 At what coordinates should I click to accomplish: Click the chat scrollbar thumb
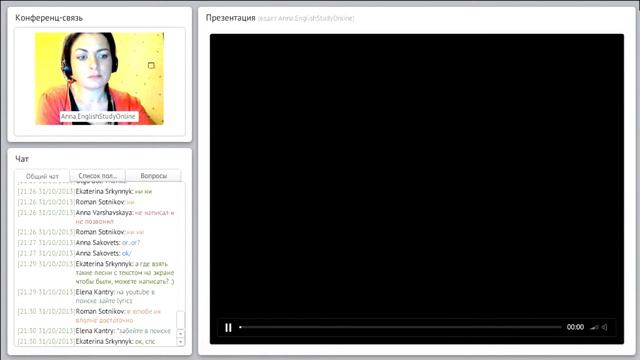click(x=180, y=320)
